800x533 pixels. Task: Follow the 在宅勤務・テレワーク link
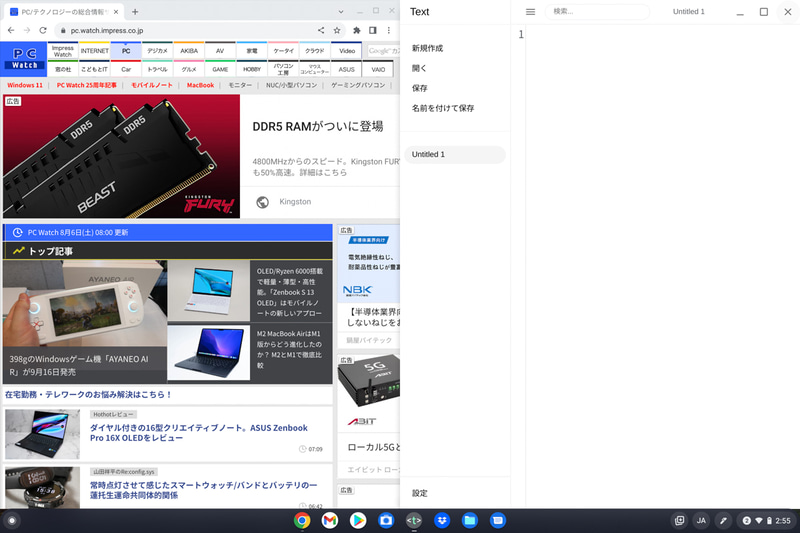click(88, 394)
